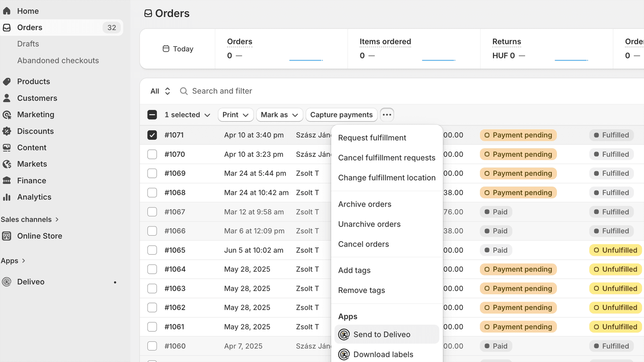Click the Markets globe icon
The image size is (644, 362).
[7, 164]
